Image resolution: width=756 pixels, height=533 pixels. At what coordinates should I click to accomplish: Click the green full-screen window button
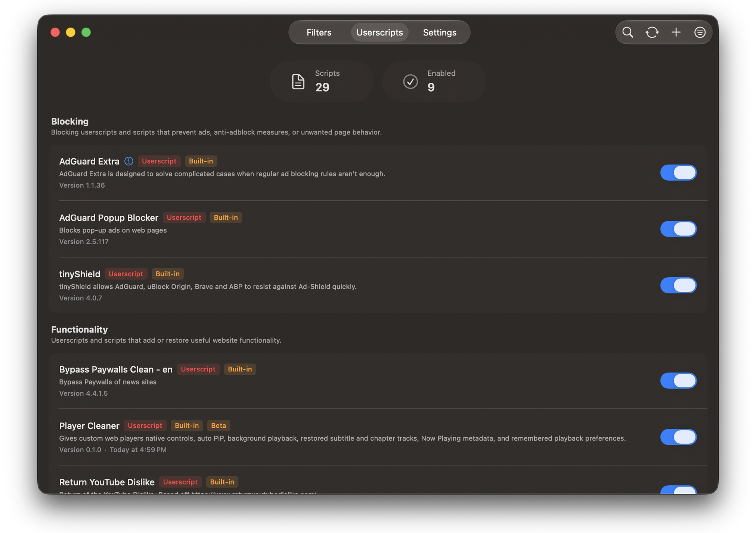86,32
